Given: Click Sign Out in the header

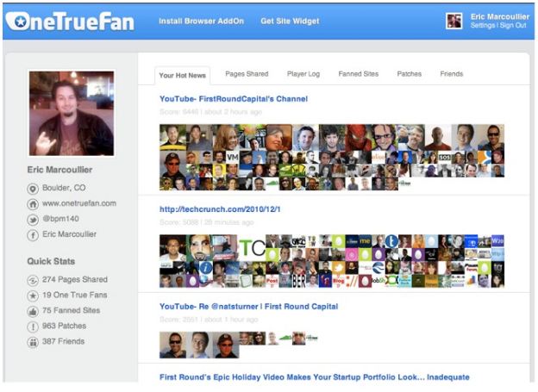Looking at the screenshot, I should click(513, 25).
